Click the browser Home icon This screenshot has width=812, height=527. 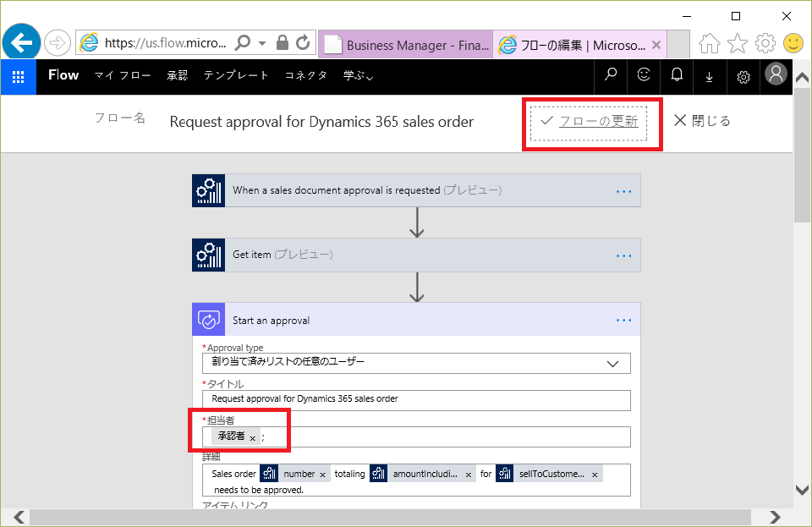tap(709, 43)
